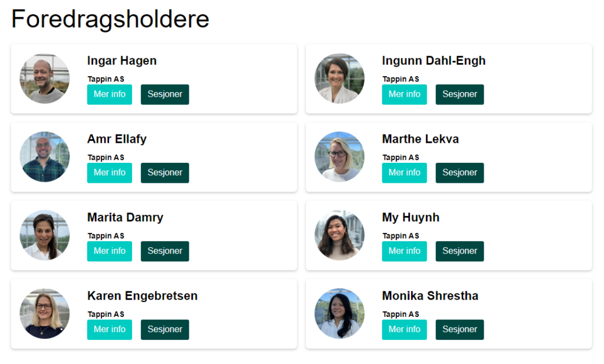Select Mer info for Marthe Lekva

[405, 173]
